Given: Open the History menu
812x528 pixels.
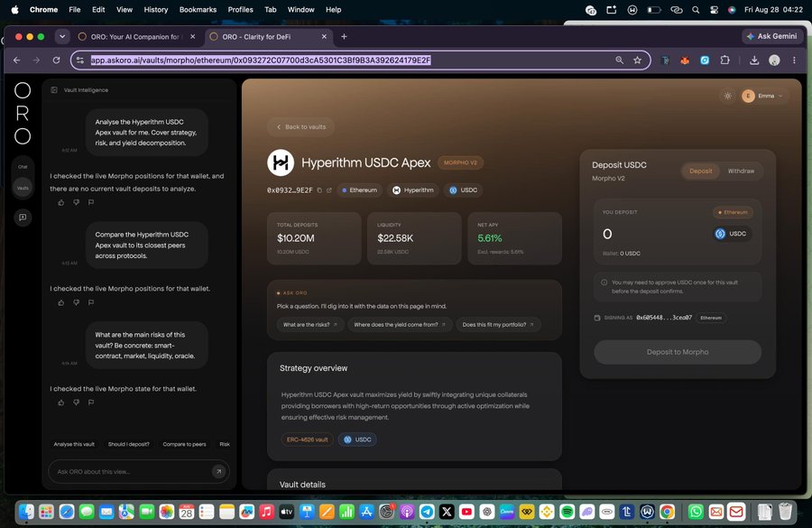Looking at the screenshot, I should pos(156,9).
